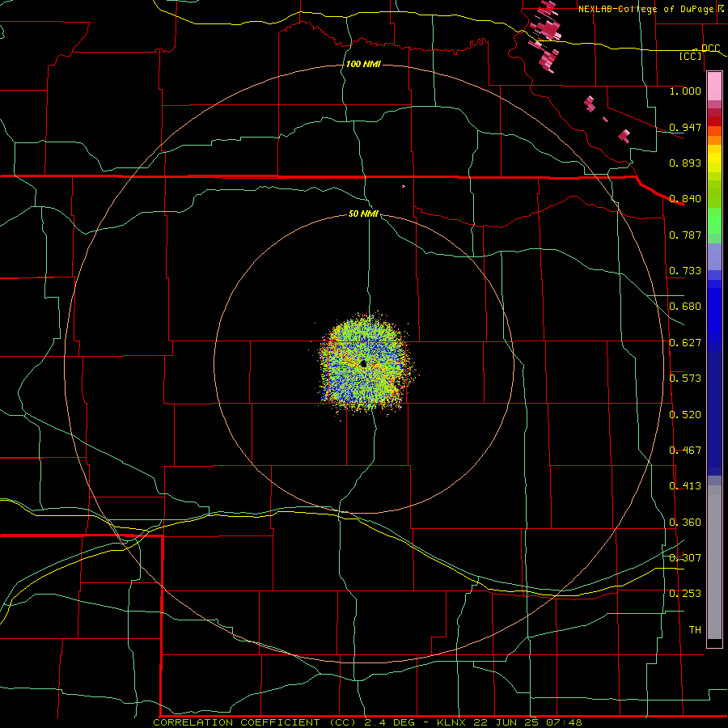Click the 50 NMI range ring label
Image resolution: width=728 pixels, height=728 pixels.
coord(363,214)
